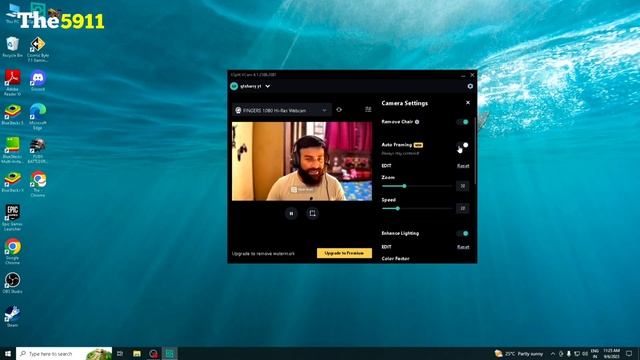640x360 pixels.
Task: Click the info icon next to Remove Chair
Action: [x=417, y=122]
